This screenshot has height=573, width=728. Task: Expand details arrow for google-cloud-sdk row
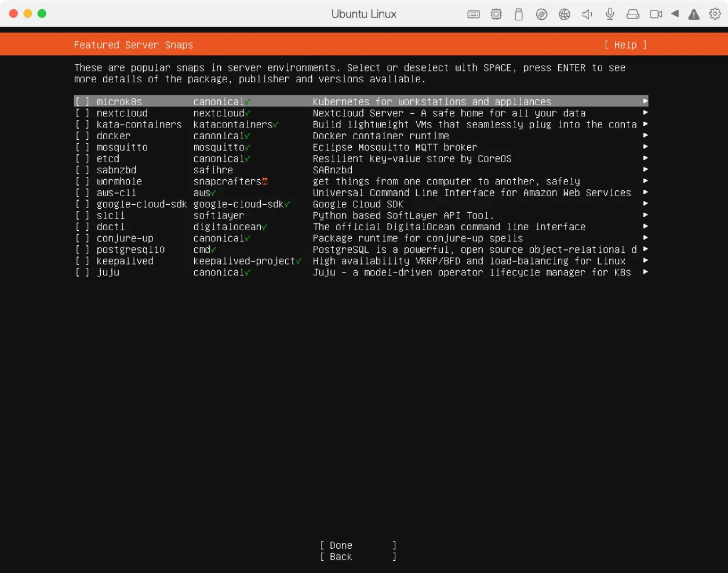(x=645, y=204)
